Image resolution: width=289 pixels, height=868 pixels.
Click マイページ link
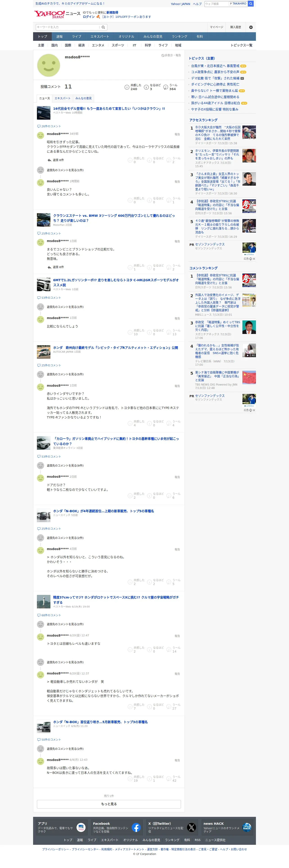click(216, 27)
